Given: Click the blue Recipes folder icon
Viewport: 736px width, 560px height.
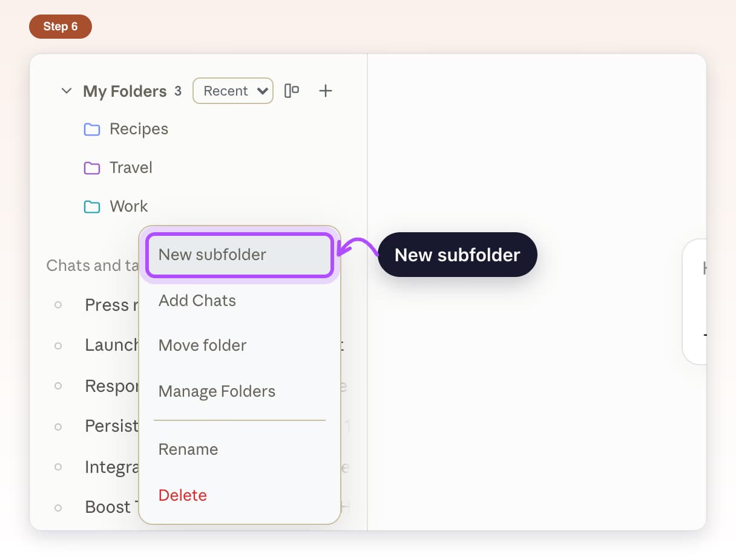Looking at the screenshot, I should 92,129.
